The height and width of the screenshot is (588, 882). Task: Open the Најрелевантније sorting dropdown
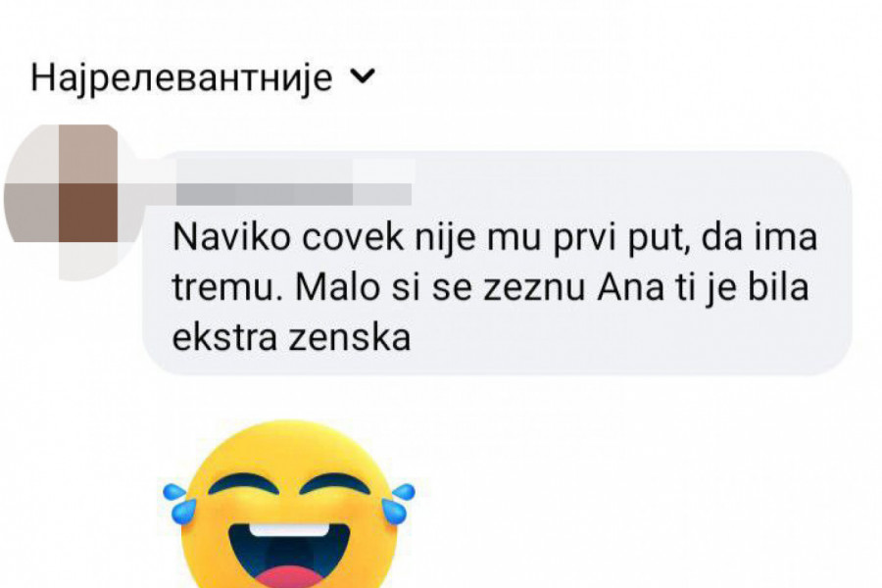pyautogui.click(x=203, y=78)
